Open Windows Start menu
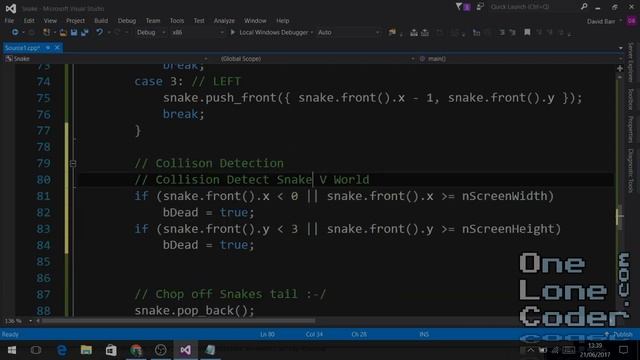The width and height of the screenshot is (640, 360). [x=11, y=350]
